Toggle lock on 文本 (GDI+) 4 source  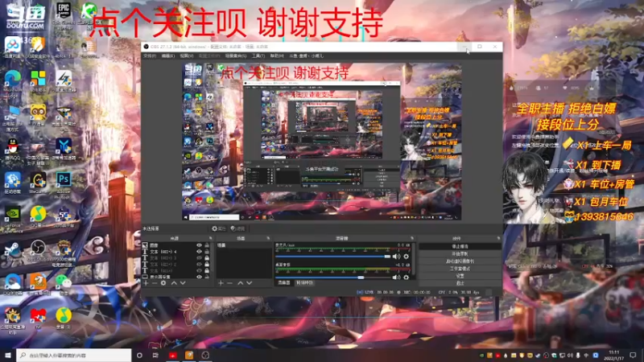[207, 252]
